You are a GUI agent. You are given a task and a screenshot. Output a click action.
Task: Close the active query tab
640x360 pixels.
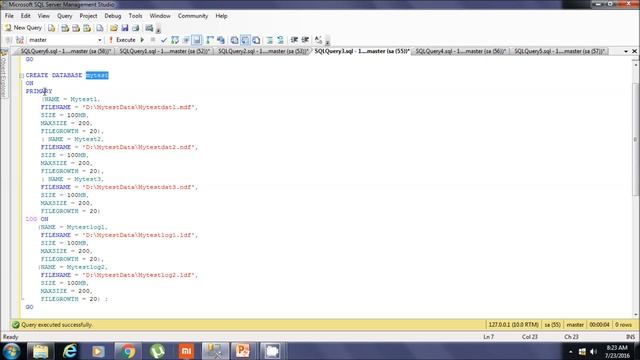pos(634,51)
